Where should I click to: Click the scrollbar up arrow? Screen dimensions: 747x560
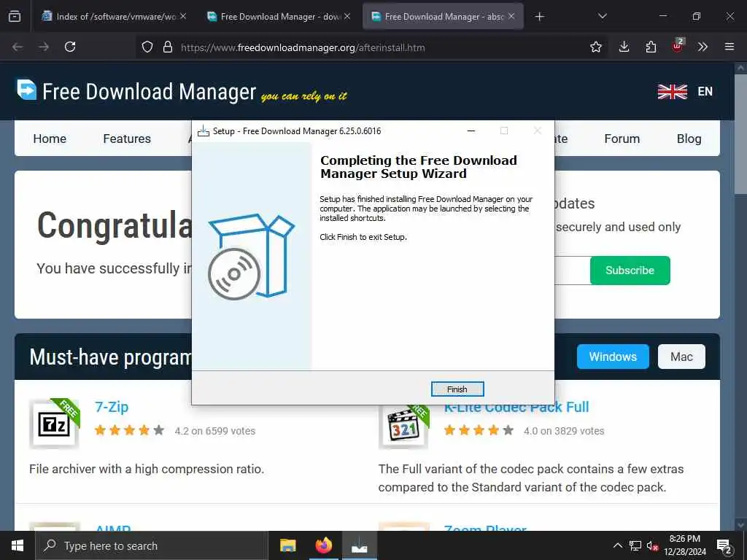(x=740, y=68)
